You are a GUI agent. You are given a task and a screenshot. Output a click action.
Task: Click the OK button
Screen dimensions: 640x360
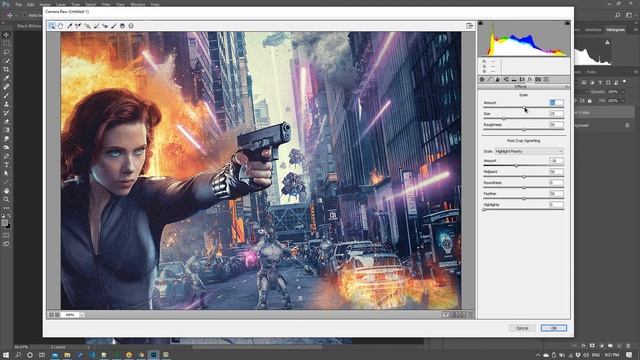coord(553,328)
